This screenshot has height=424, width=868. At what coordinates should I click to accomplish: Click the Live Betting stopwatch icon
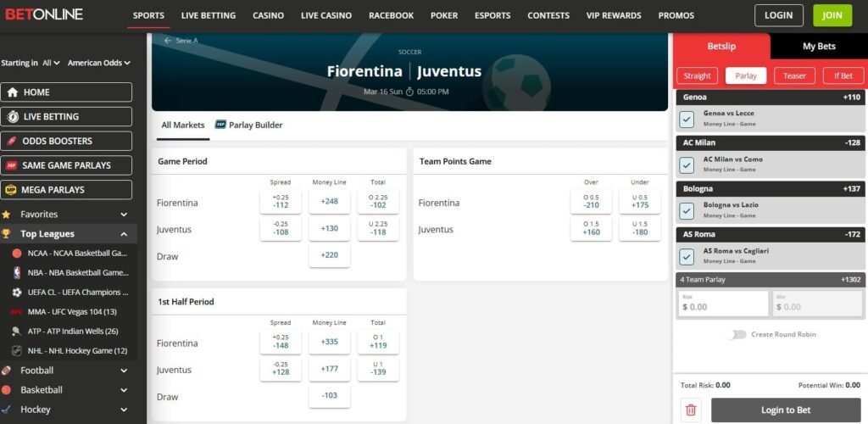click(x=12, y=117)
